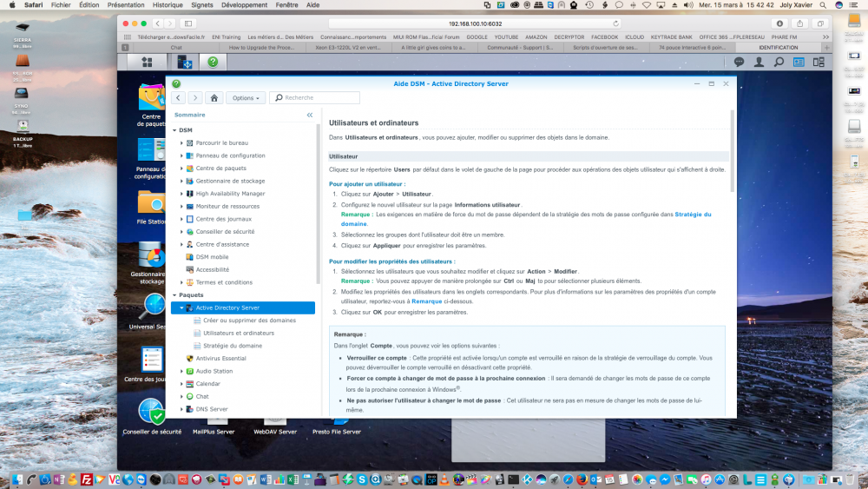The width and height of the screenshot is (868, 489).
Task: Select Accessibilité tree item
Action: [x=212, y=270]
